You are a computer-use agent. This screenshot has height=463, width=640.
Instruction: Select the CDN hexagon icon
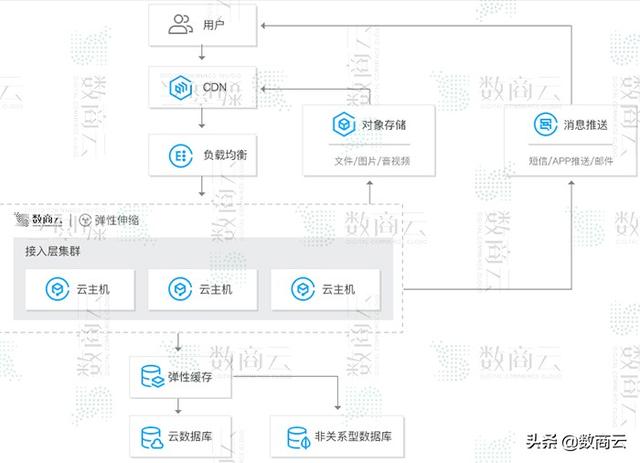click(180, 87)
